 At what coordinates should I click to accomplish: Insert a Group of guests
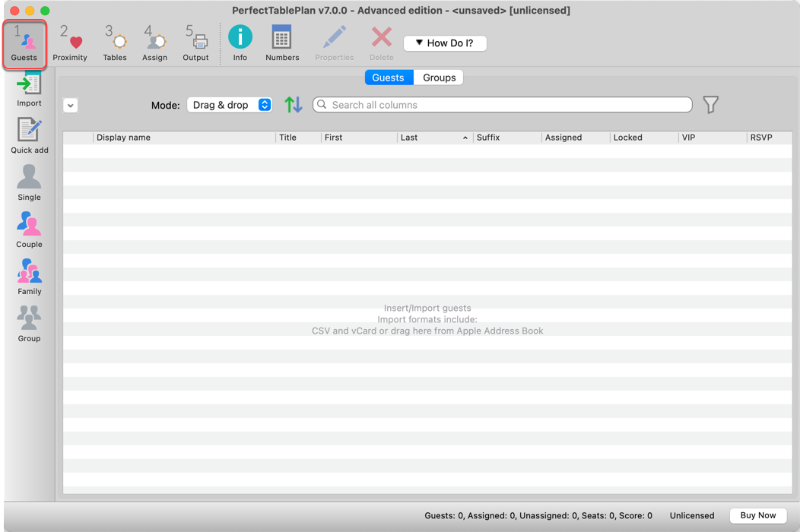(29, 324)
